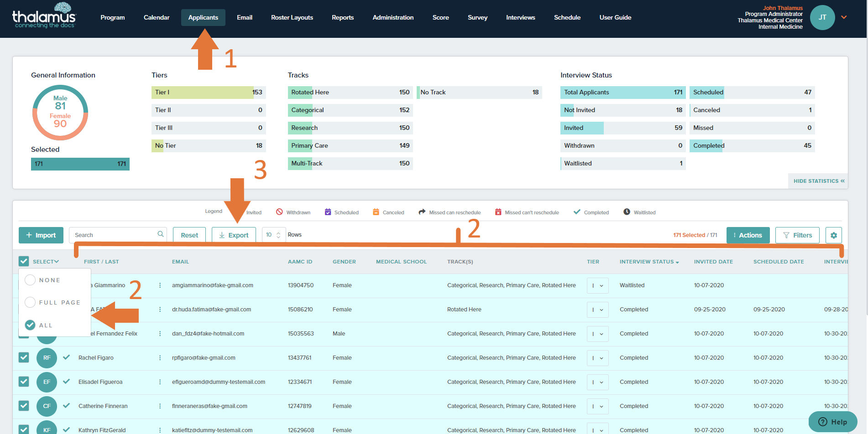Open three-dot menu for Catherine Finneran

[160, 406]
